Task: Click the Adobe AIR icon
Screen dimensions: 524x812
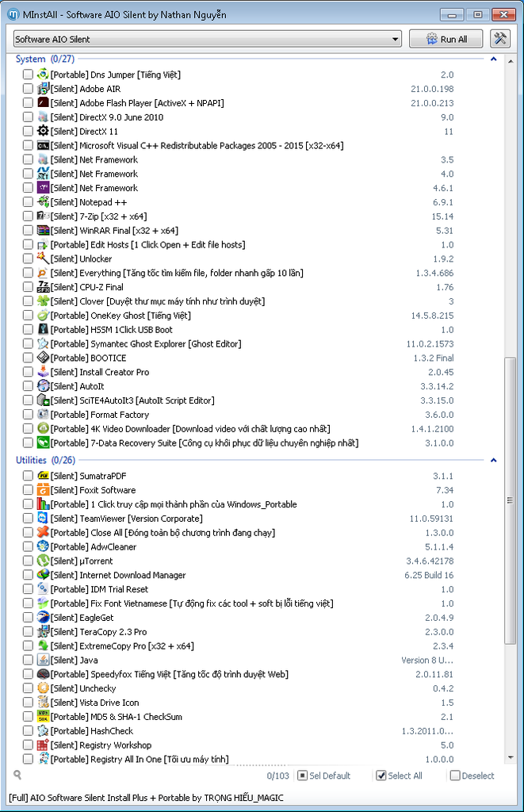Action: [43, 89]
